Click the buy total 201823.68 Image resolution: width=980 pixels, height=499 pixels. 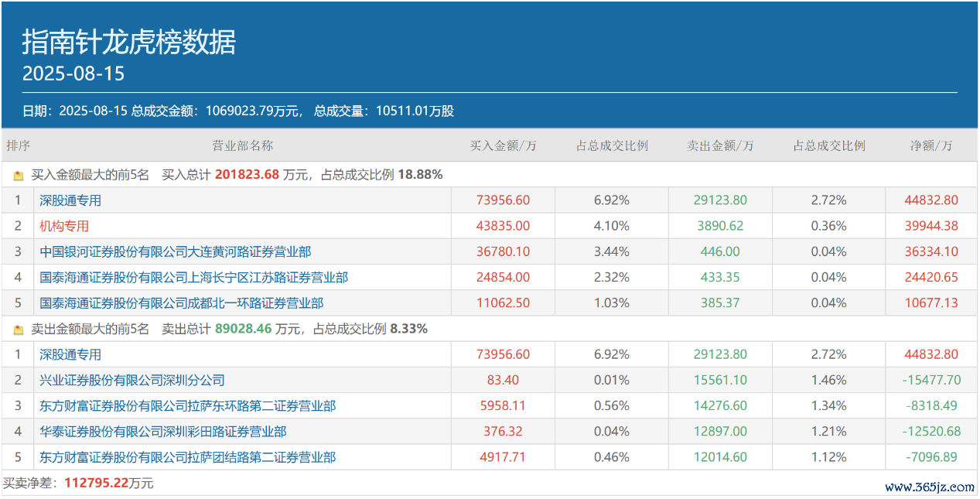point(247,175)
